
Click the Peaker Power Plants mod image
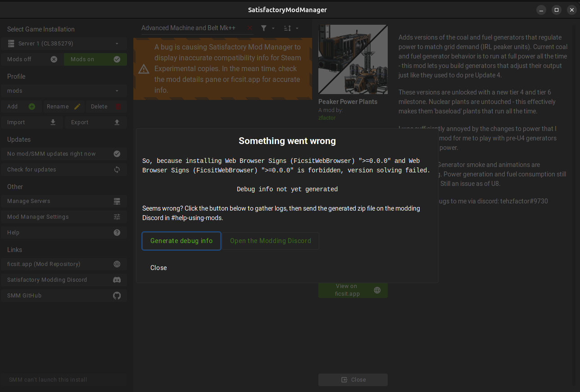tap(353, 59)
